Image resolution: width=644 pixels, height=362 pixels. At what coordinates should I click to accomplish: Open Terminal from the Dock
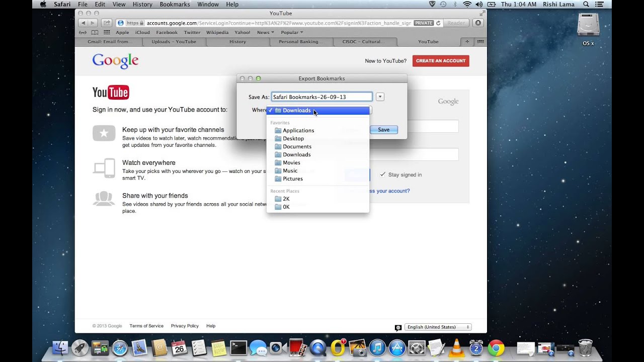[x=238, y=348]
